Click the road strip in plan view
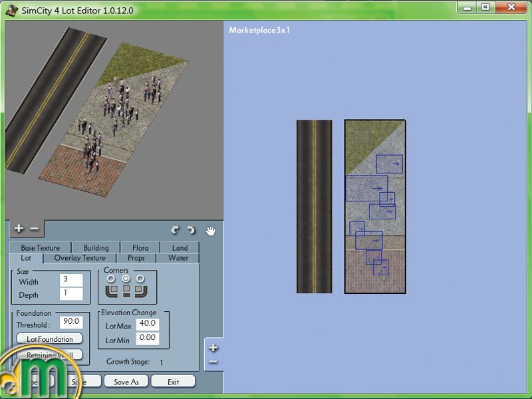532x399 pixels. point(314,206)
